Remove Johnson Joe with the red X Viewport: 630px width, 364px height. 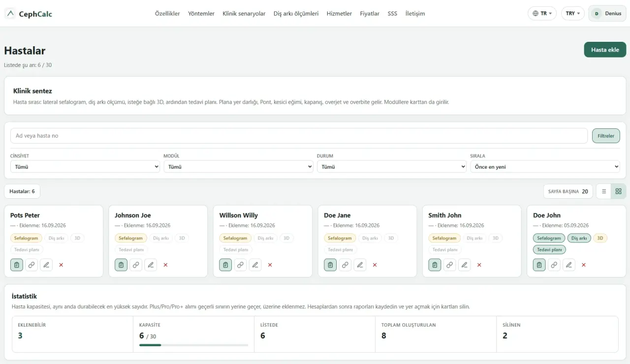tap(165, 265)
